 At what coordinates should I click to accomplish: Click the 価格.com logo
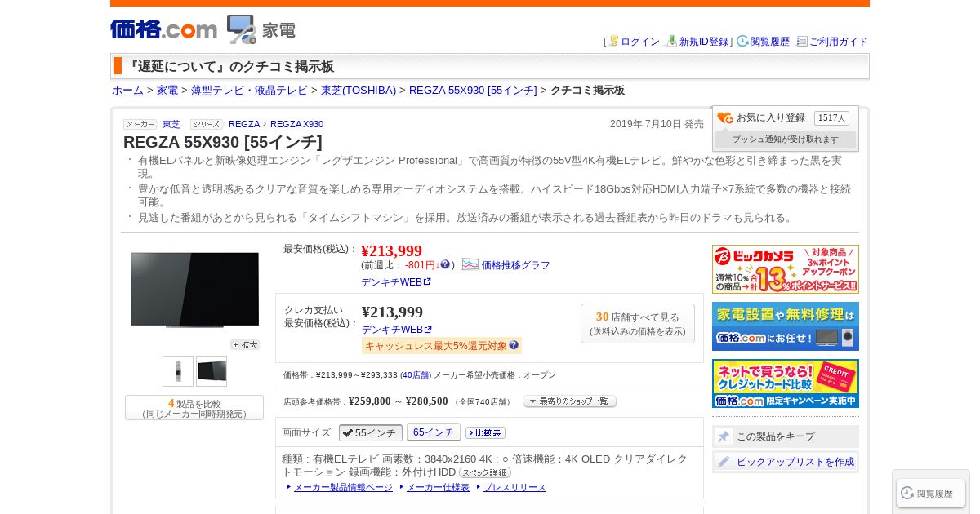point(164,29)
